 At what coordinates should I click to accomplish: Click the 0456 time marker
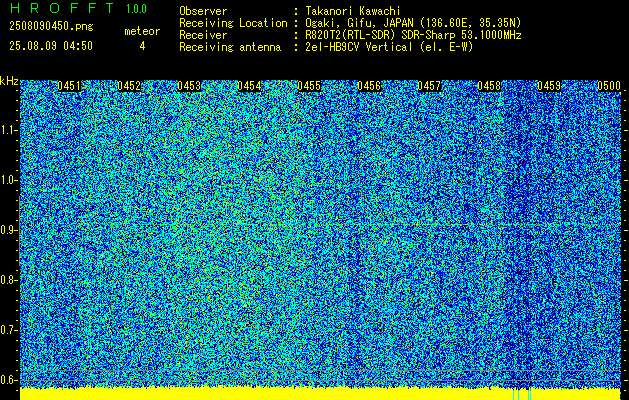369,86
